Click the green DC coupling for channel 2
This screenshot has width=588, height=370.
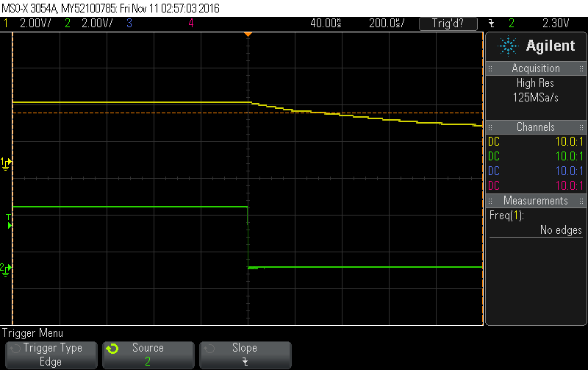(x=494, y=157)
